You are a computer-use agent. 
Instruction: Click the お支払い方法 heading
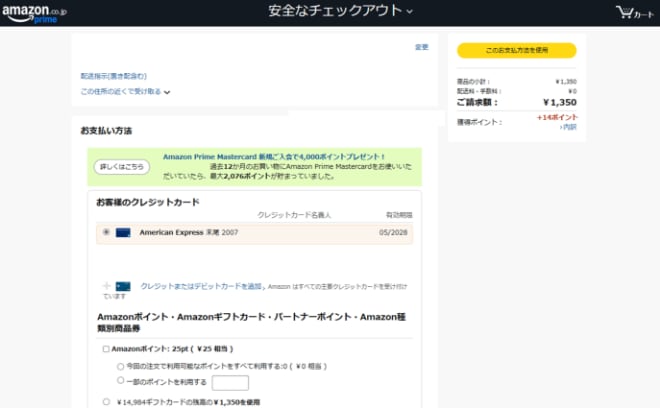click(x=106, y=131)
